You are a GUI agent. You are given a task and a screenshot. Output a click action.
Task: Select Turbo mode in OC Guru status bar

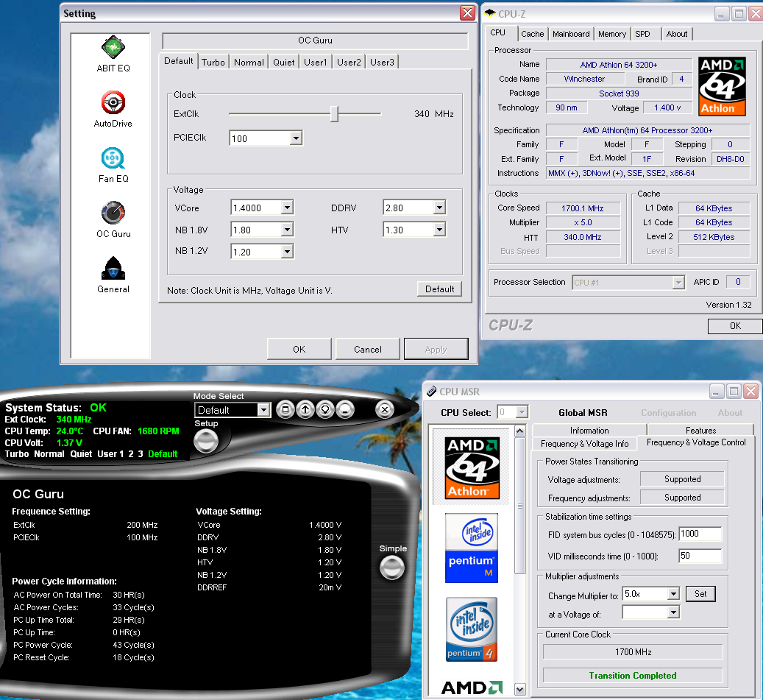click(17, 453)
